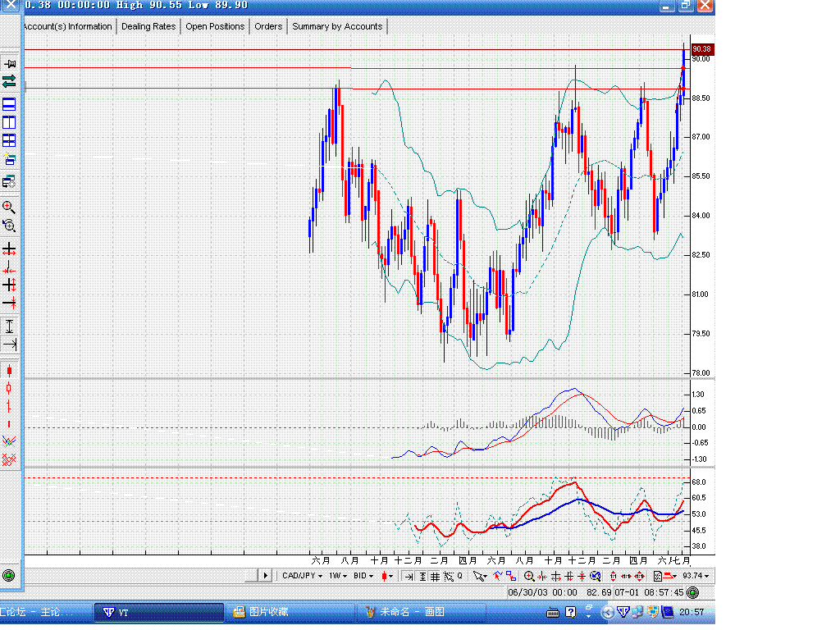This screenshot has height=630, width=840.
Task: Toggle the chart grid icon in bottom toolbar
Action: point(435,576)
